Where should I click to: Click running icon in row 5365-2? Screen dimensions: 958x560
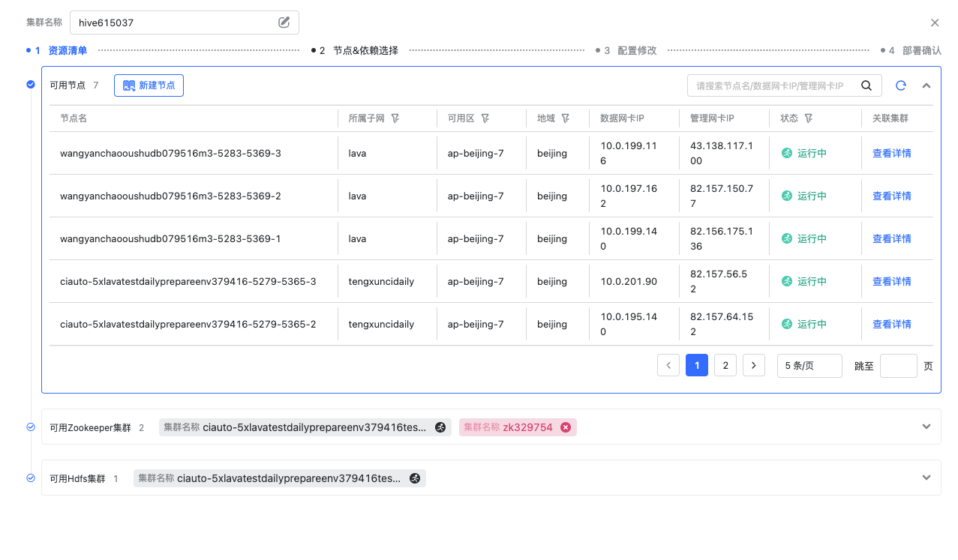(x=787, y=324)
